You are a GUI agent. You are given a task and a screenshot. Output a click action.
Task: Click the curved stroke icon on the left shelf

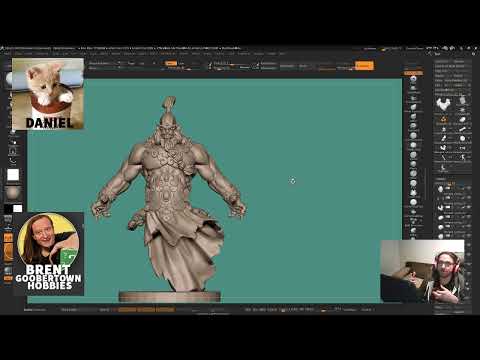point(13,162)
